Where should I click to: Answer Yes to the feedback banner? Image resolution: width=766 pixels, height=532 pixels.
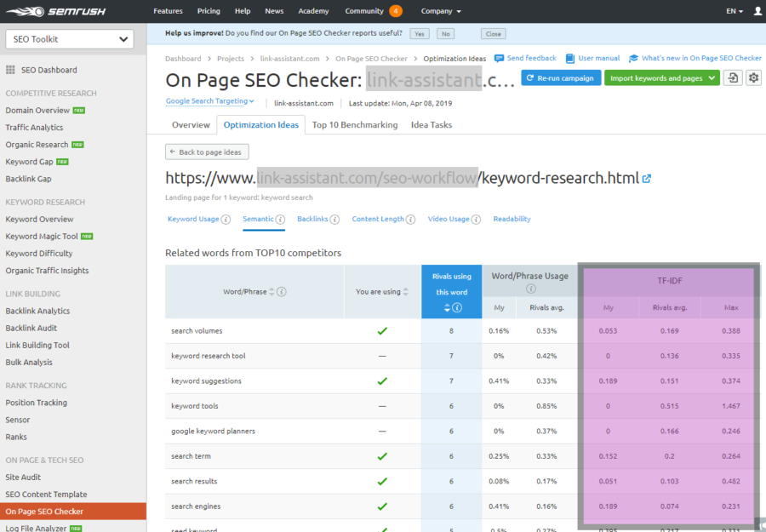pyautogui.click(x=420, y=34)
